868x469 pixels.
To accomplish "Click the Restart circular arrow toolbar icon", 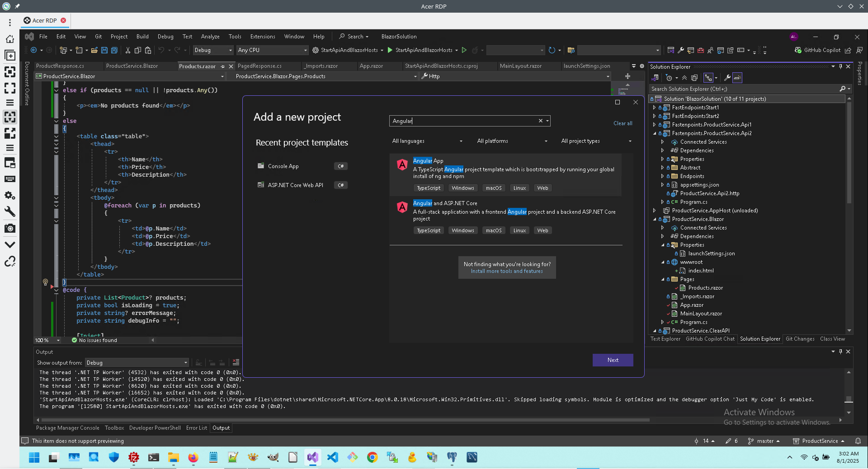I will pos(552,50).
